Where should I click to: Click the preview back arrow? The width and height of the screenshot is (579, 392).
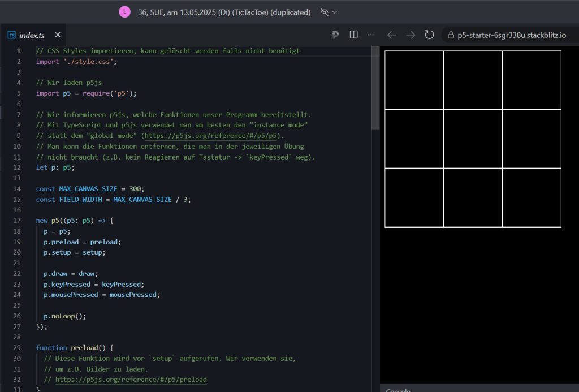(391, 35)
